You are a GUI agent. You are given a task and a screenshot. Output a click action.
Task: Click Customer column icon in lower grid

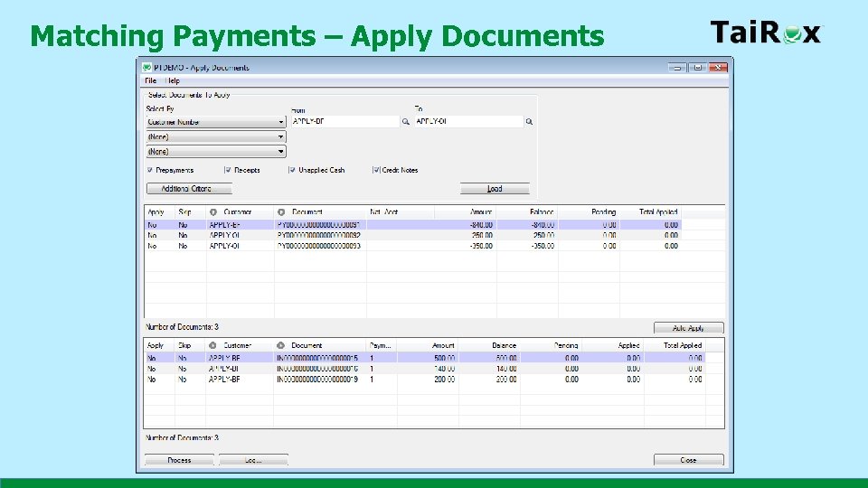[x=212, y=345]
